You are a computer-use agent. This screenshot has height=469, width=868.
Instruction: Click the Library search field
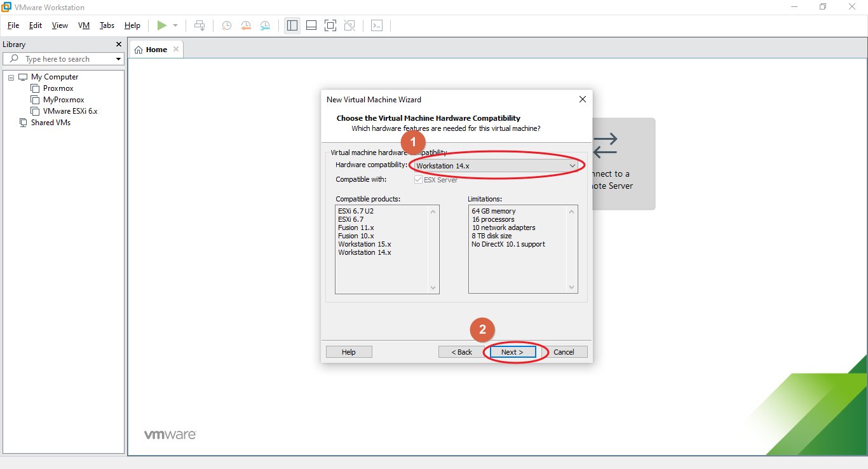(64, 59)
